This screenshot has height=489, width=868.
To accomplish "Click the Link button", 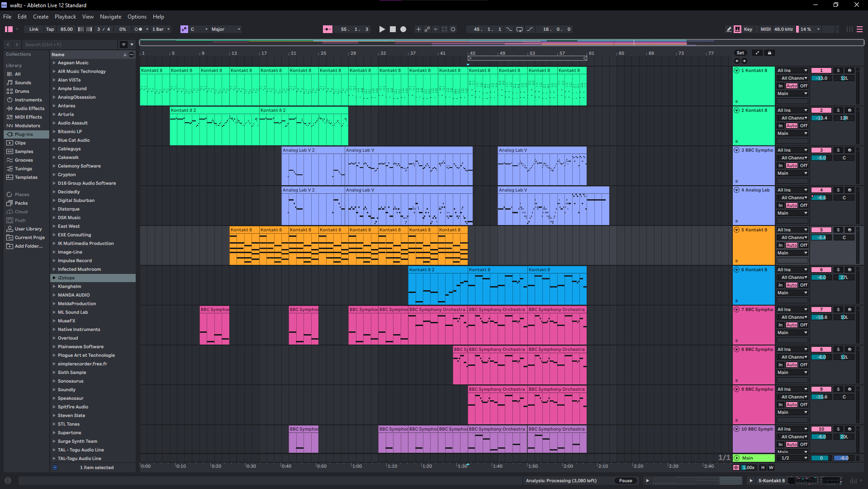I will pyautogui.click(x=34, y=29).
